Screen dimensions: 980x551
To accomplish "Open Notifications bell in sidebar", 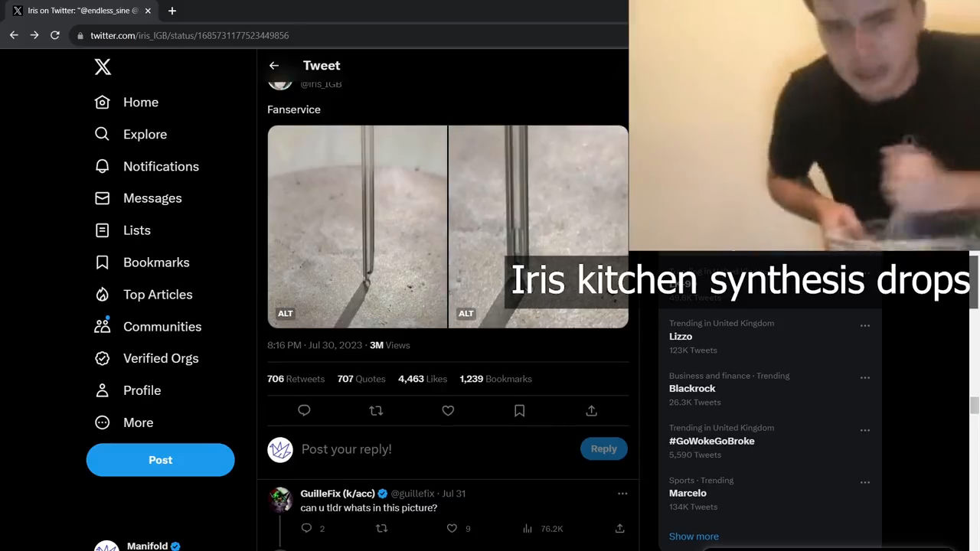I will 146,166.
